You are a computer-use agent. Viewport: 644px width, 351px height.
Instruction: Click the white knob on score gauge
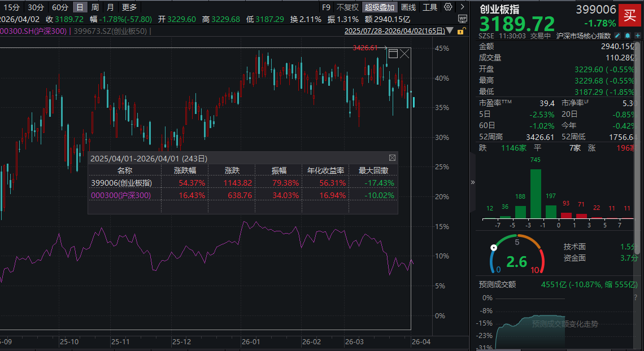494,247
